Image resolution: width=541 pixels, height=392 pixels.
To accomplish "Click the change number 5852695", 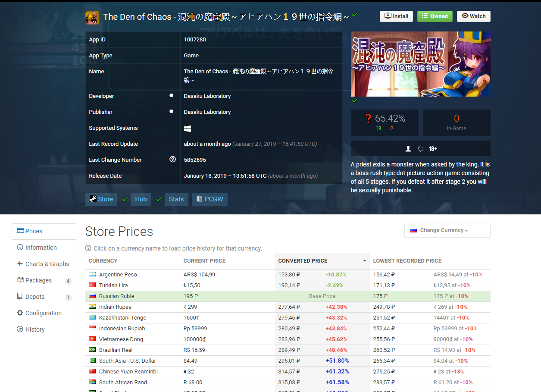I will [195, 160].
